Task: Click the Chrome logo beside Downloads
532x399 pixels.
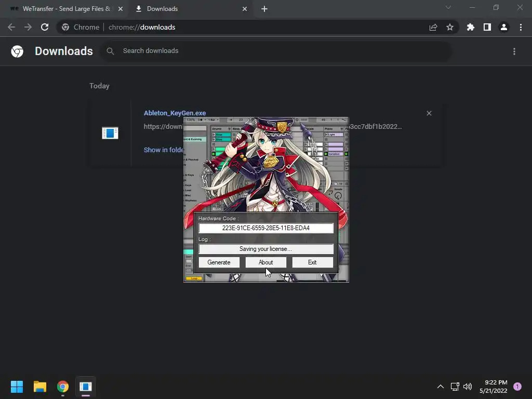Action: point(17,51)
